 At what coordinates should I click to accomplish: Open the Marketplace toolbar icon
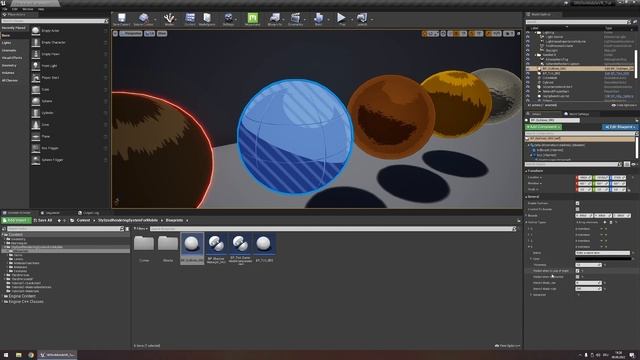[x=207, y=19]
